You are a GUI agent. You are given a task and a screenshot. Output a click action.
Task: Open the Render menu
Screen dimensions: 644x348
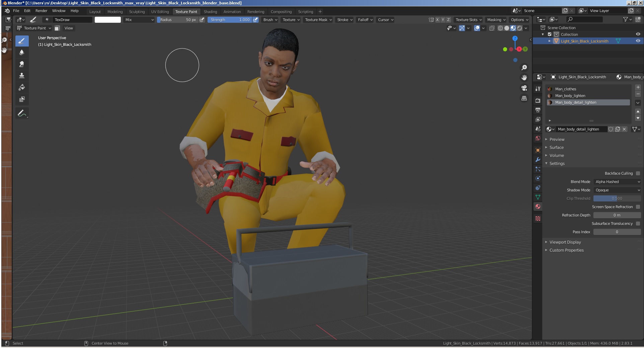coord(42,11)
